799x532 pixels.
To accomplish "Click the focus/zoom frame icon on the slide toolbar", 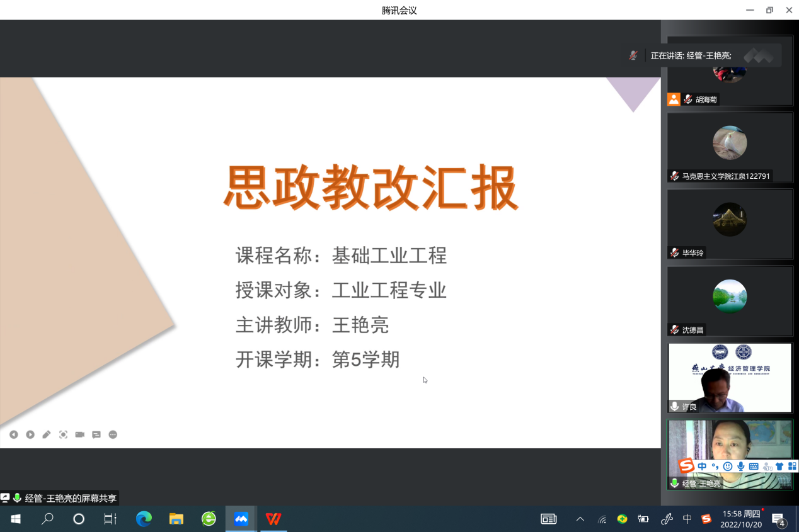I will click(63, 434).
